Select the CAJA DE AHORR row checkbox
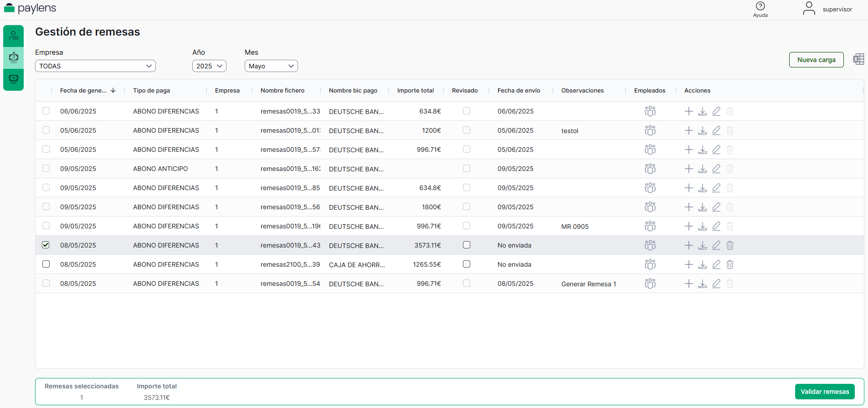868x408 pixels. [x=46, y=264]
